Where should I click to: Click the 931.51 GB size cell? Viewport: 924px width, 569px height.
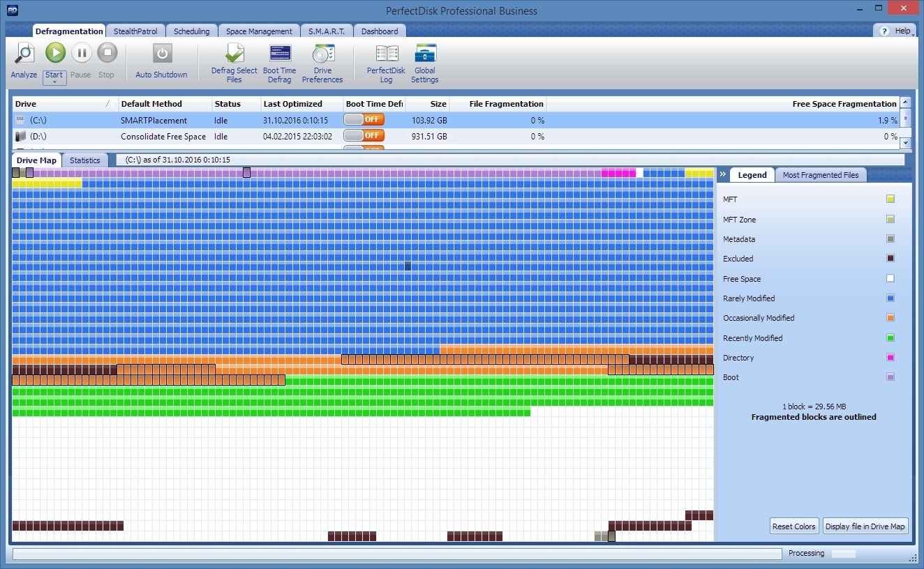(429, 137)
